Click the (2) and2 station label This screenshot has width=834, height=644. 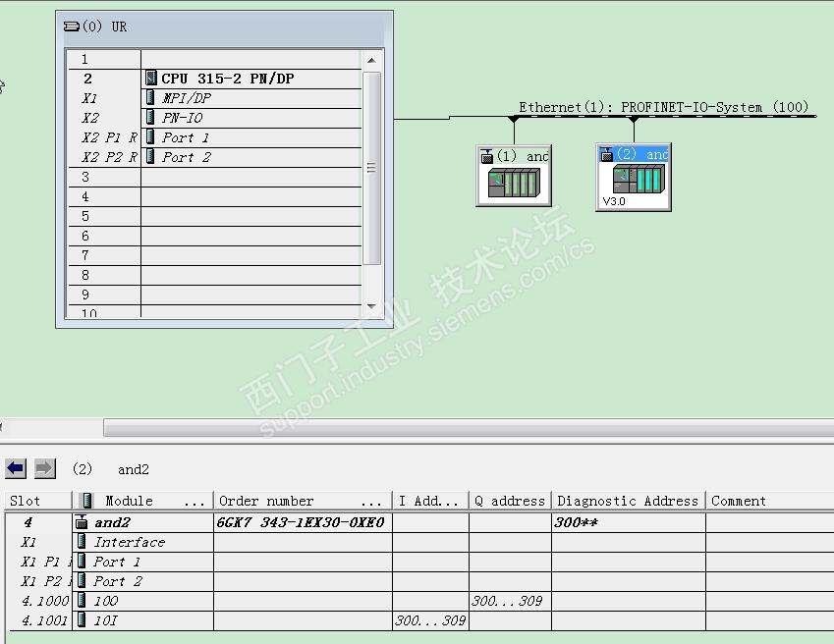pos(111,469)
